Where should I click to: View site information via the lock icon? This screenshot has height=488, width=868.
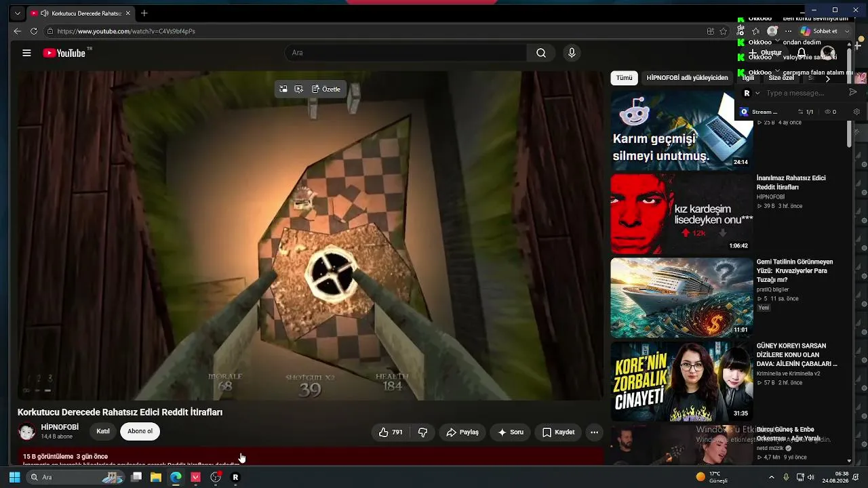click(x=50, y=31)
